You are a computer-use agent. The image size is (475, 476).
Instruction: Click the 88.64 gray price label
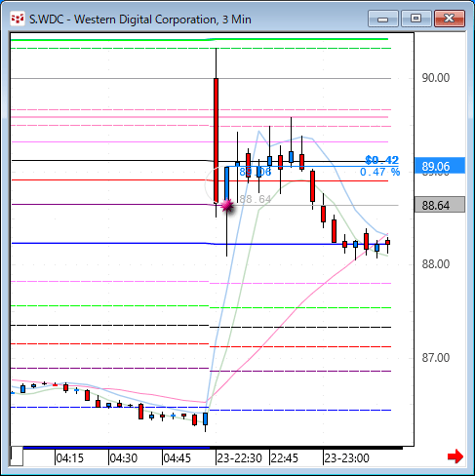(x=440, y=205)
